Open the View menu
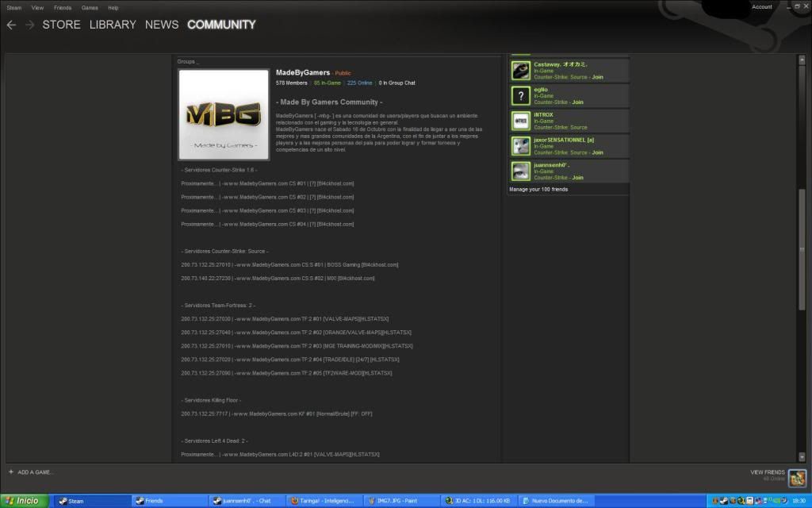Image resolution: width=812 pixels, height=508 pixels. [37, 8]
